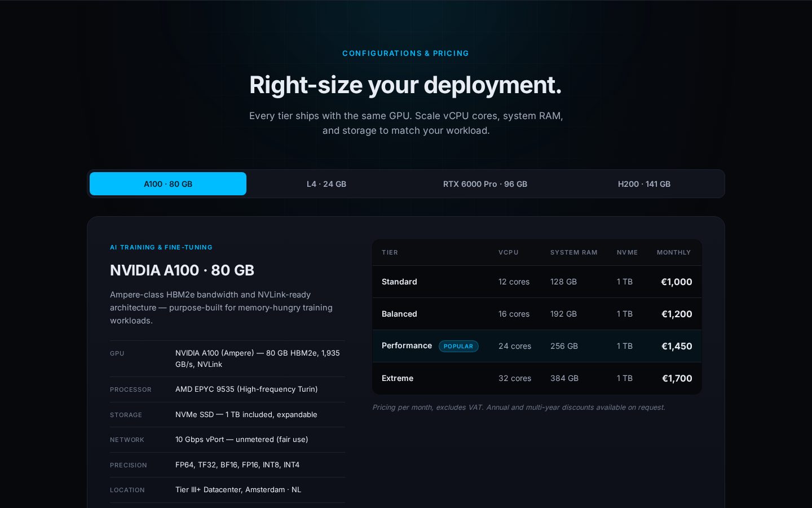
Task: Select the Performance tier row name
Action: pyautogui.click(x=407, y=345)
